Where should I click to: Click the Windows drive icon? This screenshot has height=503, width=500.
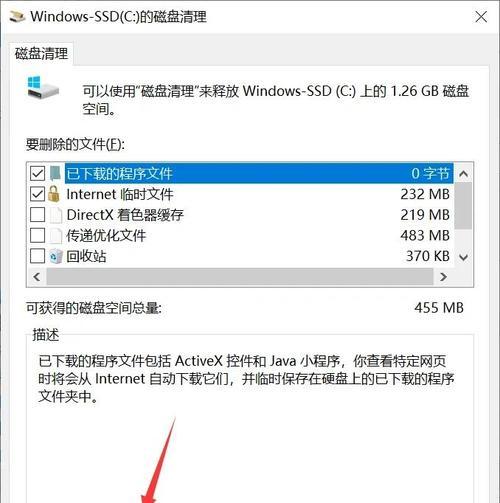(x=43, y=87)
